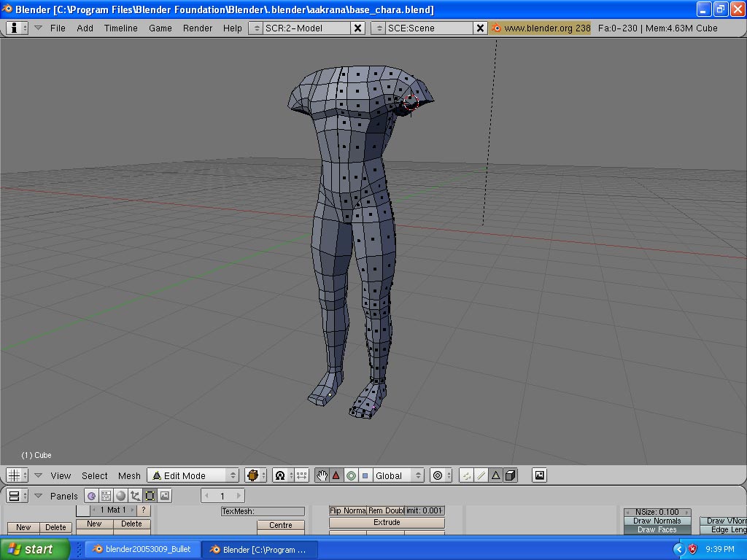Screen dimensions: 747x560
Task: Open the Editing context button
Action: tap(150, 496)
